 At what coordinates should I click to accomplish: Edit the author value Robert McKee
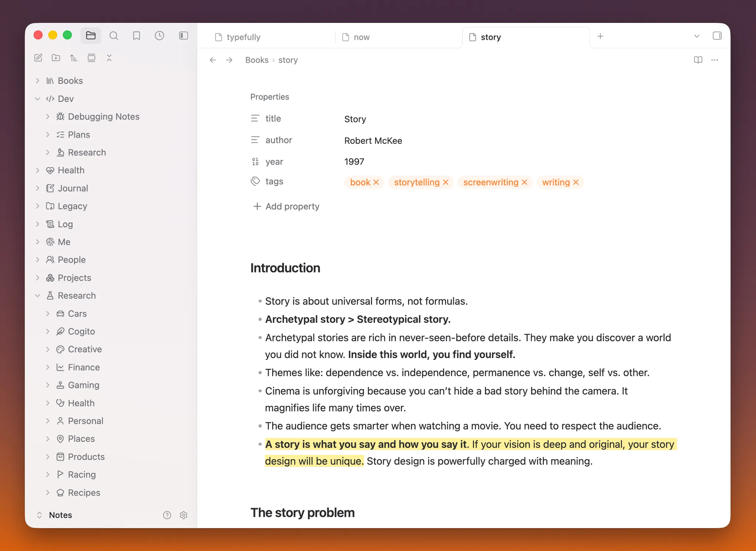373,141
